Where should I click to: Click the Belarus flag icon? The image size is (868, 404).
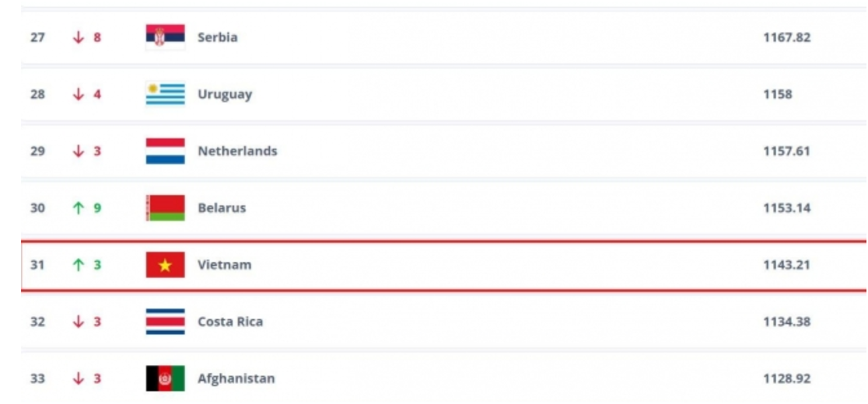[x=165, y=207]
